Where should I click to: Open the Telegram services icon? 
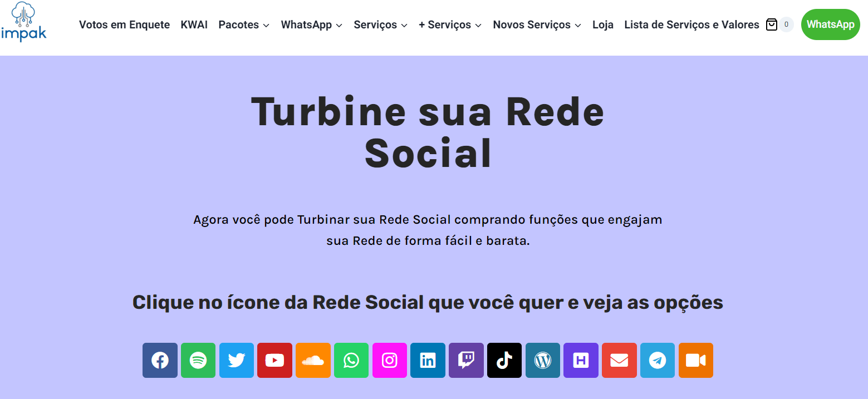coord(658,361)
